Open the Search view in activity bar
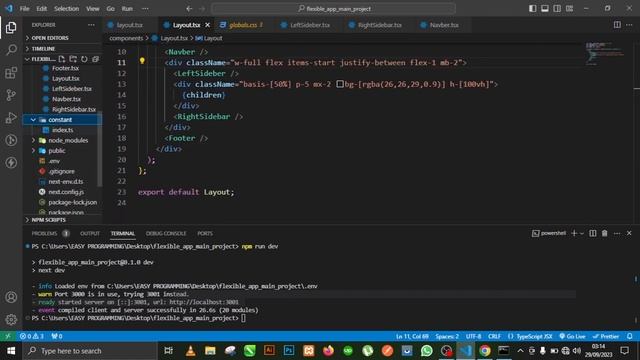 tap(11, 50)
